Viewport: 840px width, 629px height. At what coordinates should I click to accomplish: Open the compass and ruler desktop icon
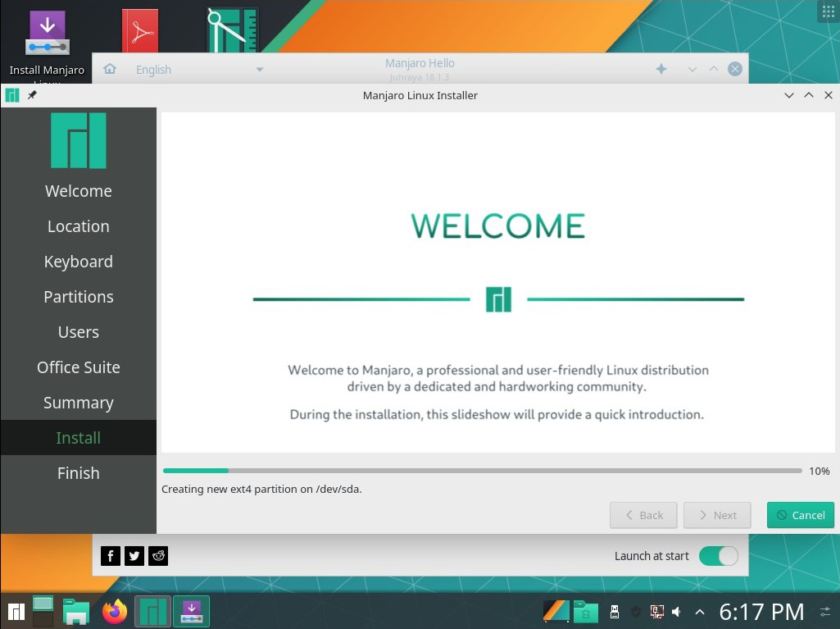(233, 30)
